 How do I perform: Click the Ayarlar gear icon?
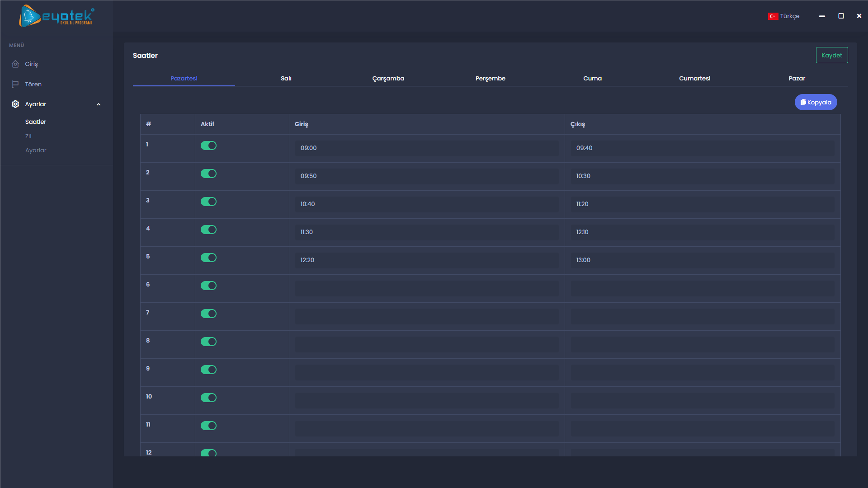pyautogui.click(x=15, y=104)
